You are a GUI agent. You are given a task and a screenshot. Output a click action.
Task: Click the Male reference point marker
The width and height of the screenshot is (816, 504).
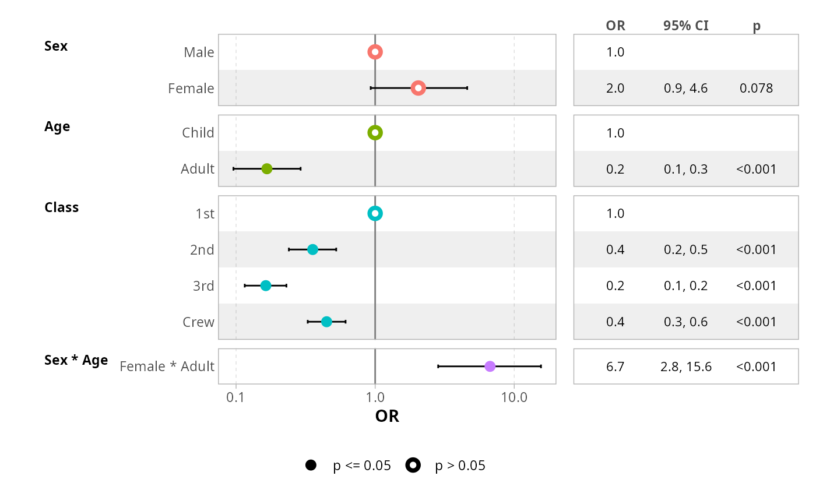[375, 52]
